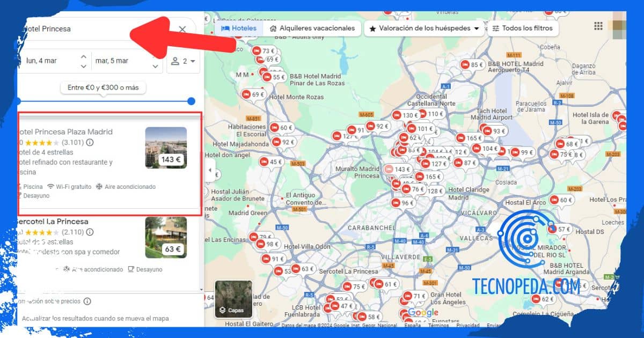
Task: Show rating info for Sercotel La Princesa
Action: click(x=90, y=232)
